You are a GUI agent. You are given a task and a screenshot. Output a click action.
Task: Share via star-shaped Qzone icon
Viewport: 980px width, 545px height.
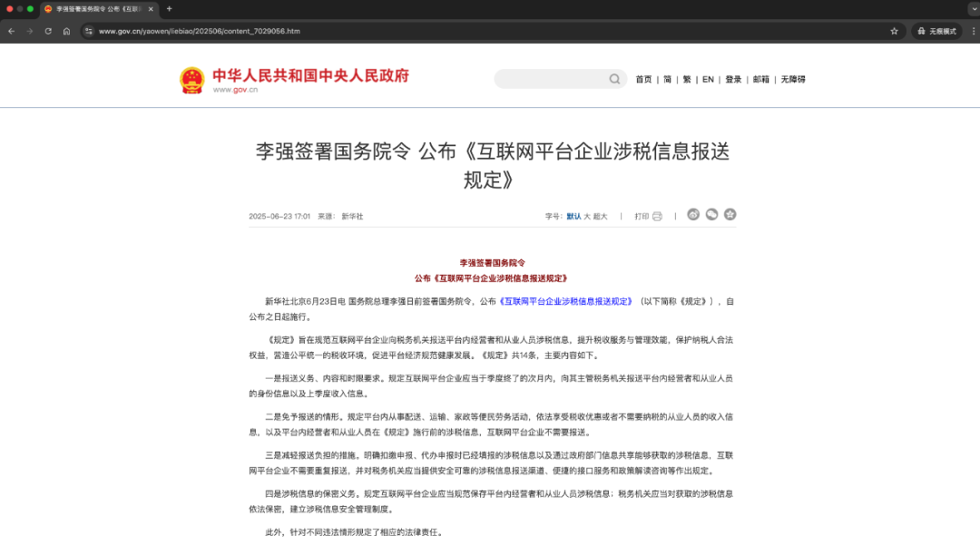(x=730, y=215)
